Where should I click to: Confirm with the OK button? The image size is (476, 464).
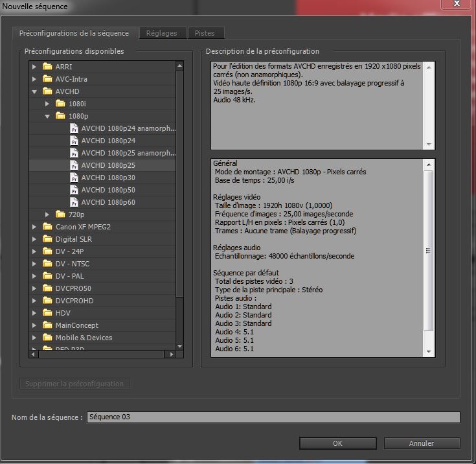tap(338, 443)
